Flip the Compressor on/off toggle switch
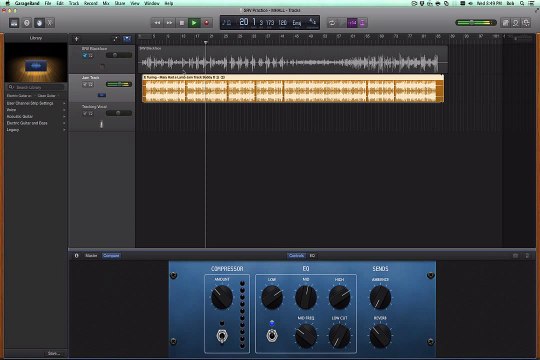Image resolution: width=540 pixels, height=360 pixels. (x=222, y=335)
